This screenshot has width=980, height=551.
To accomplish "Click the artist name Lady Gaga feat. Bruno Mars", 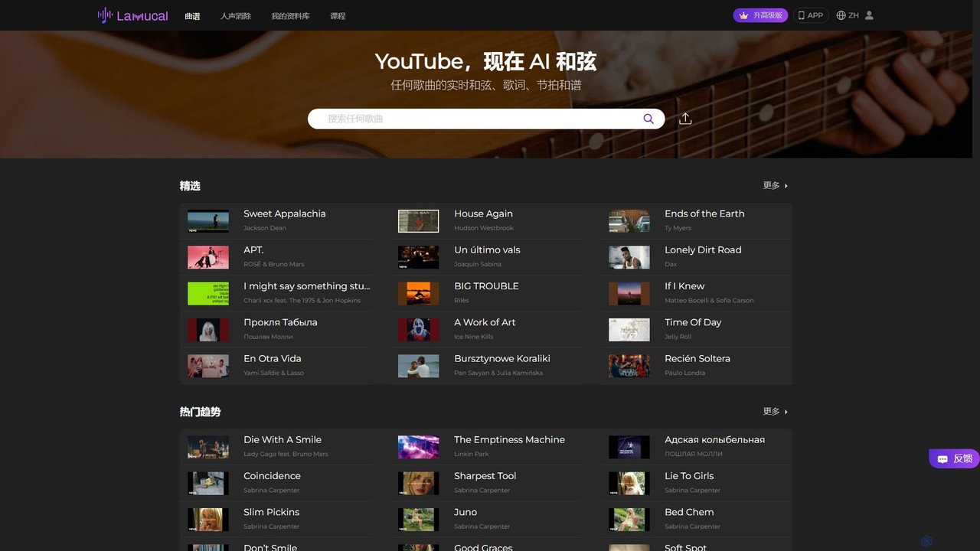I will click(x=286, y=454).
